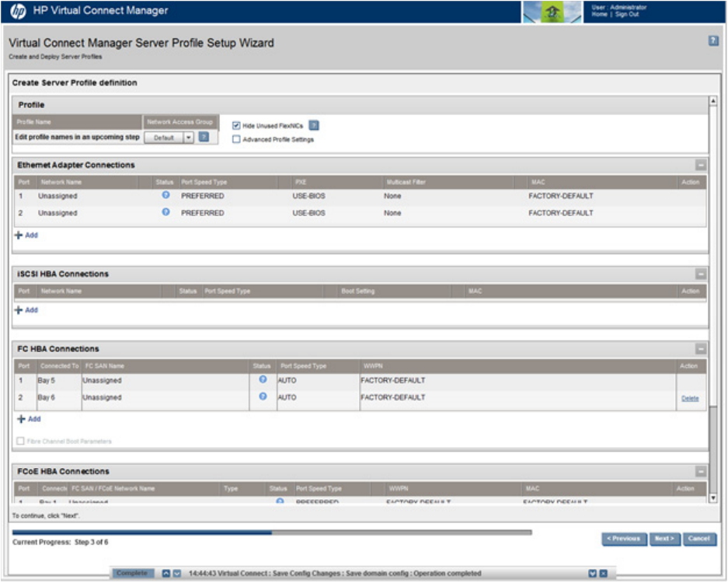Collapse Ethernet Adapter Connections section
The height and width of the screenshot is (583, 728).
701,165
